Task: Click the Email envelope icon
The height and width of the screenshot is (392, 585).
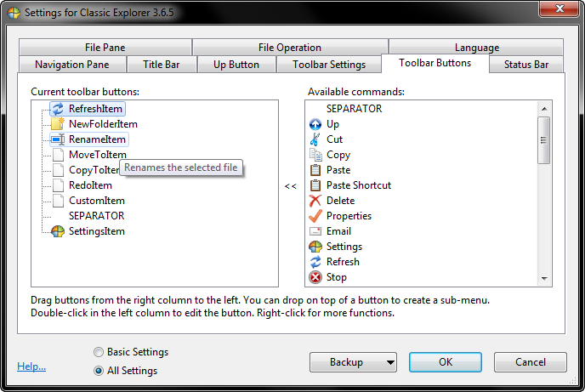Action: pos(315,231)
